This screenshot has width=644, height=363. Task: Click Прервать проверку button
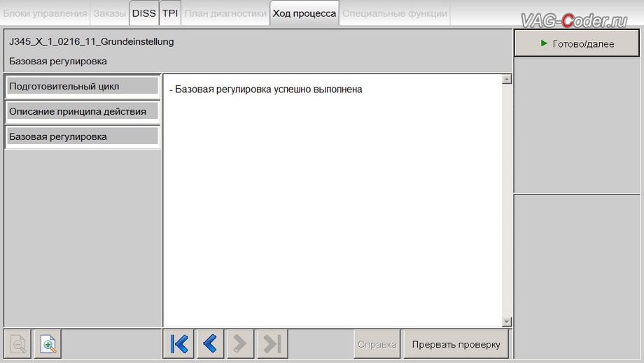point(456,344)
